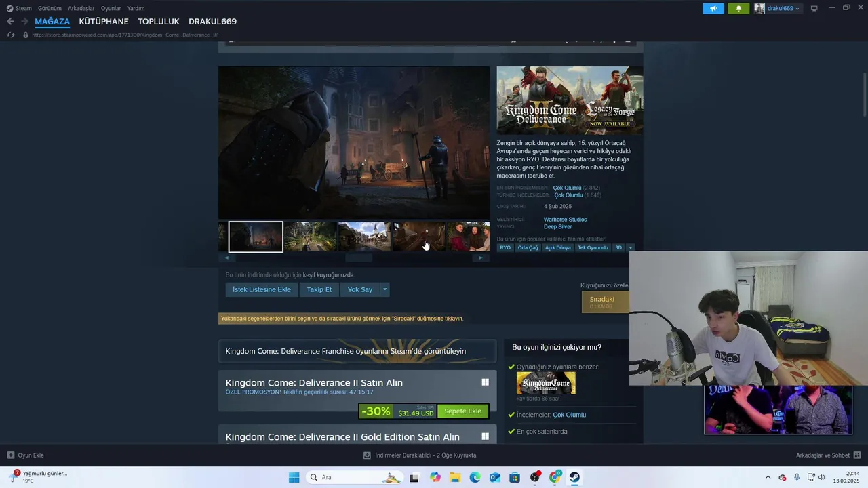This screenshot has width=868, height=488.
Task: Click Turkish reviews Çok Olumlu link
Action: pyautogui.click(x=568, y=195)
